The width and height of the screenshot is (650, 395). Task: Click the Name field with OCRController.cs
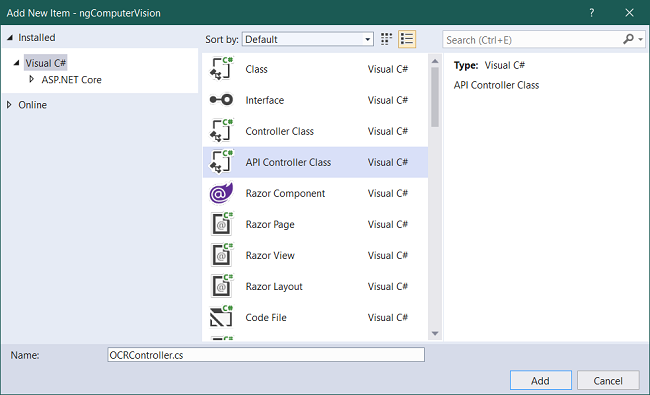[x=266, y=355]
